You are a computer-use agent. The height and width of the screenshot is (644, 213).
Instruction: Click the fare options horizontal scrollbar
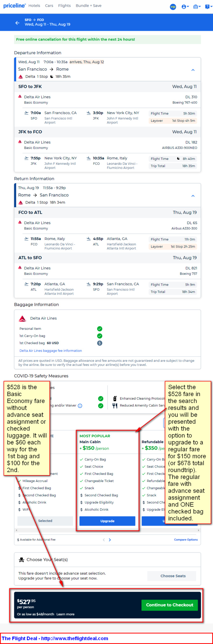[107, 530]
